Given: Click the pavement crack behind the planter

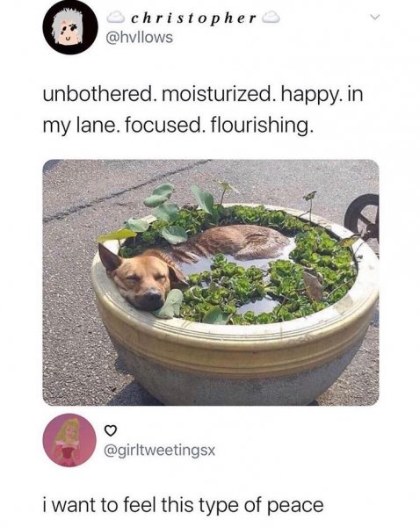Looking at the screenshot, I should [125, 191].
